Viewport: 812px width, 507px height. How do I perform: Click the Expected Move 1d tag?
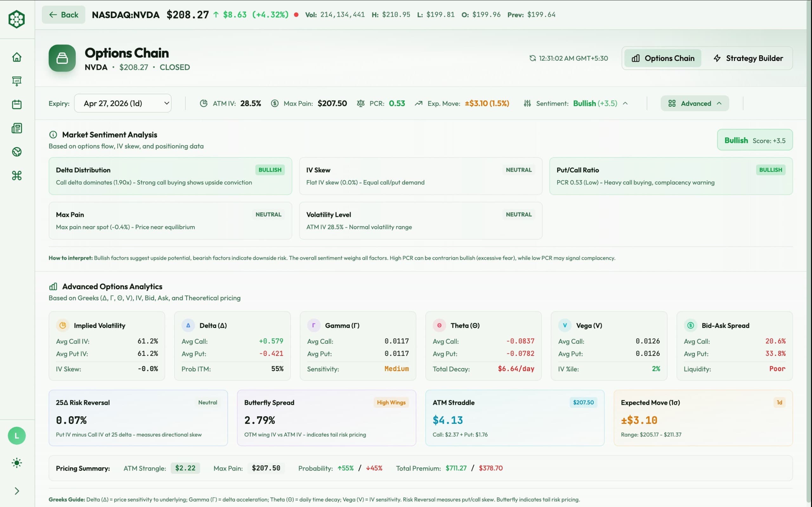pos(779,402)
